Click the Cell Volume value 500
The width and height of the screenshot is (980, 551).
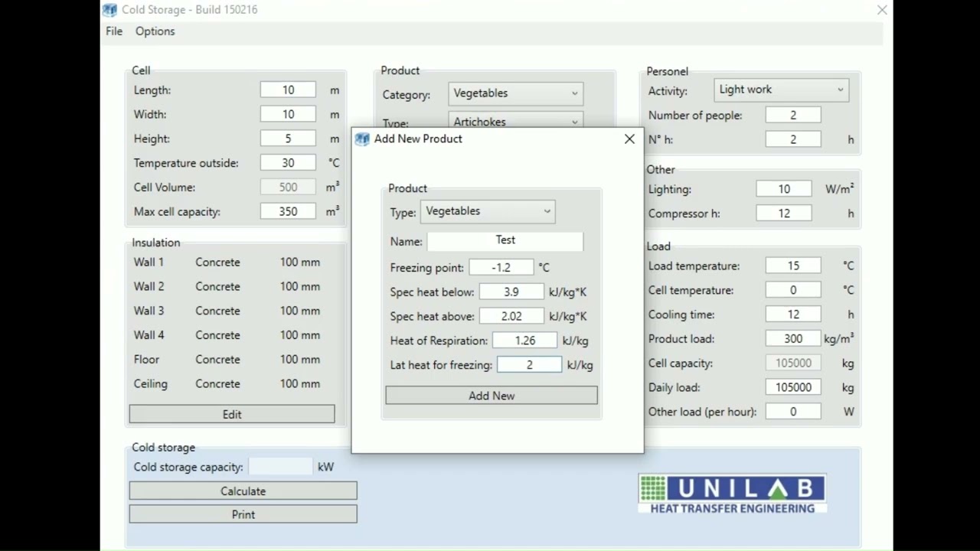point(288,187)
